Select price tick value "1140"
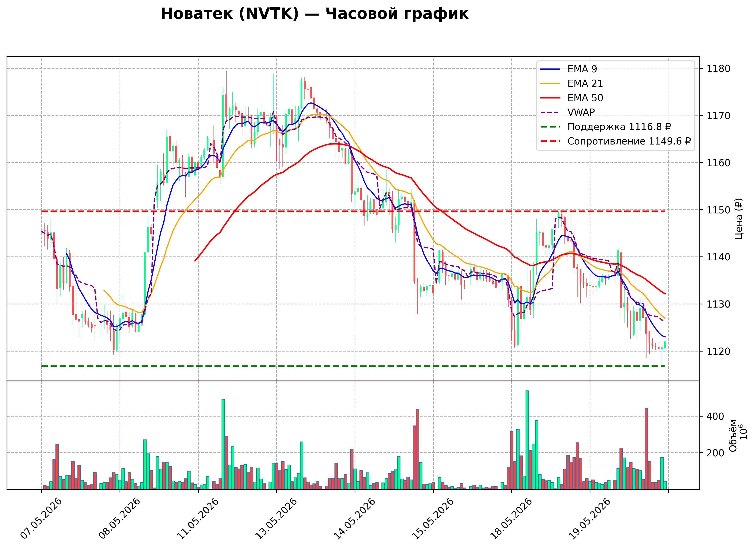 718,257
